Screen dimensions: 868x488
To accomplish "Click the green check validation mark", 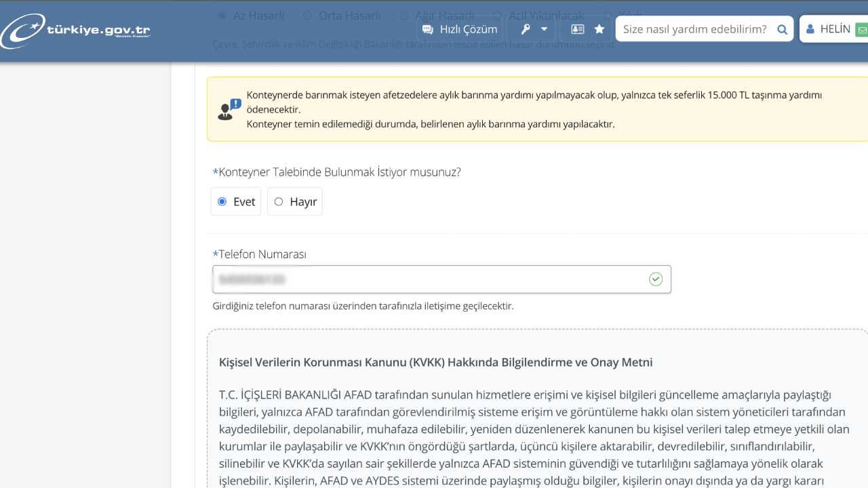I will 655,279.
